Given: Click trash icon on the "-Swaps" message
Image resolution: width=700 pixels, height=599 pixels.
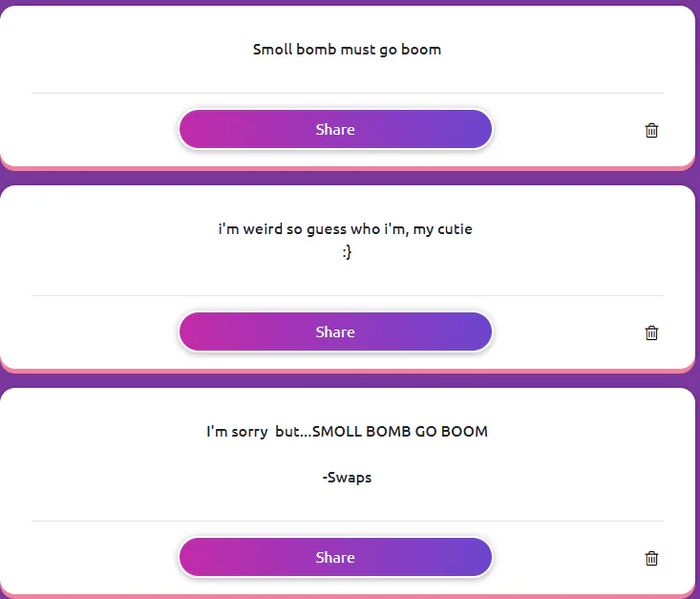Looking at the screenshot, I should pyautogui.click(x=651, y=559).
